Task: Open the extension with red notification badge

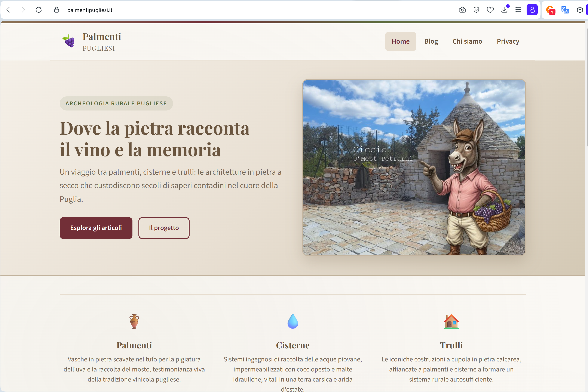Action: click(x=551, y=10)
